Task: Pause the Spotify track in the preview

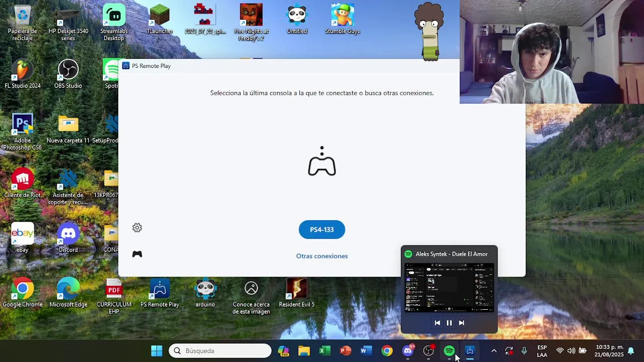Action: [449, 323]
